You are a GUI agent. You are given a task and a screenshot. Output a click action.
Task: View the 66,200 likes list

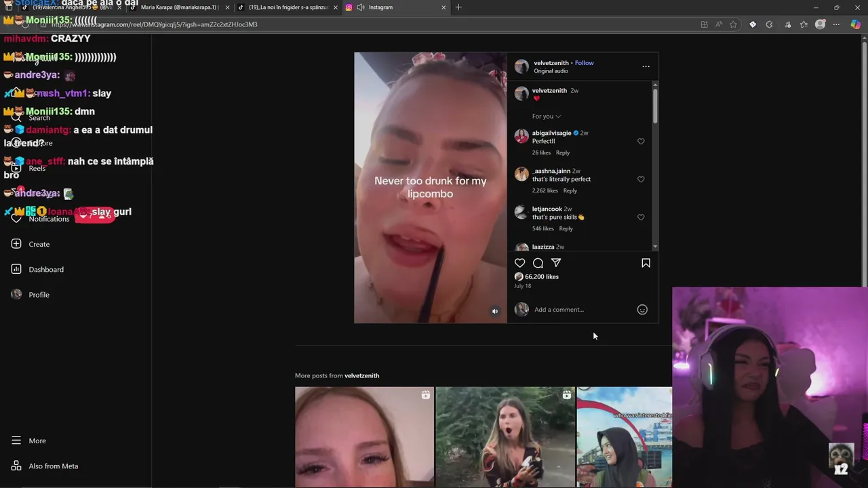(541, 277)
